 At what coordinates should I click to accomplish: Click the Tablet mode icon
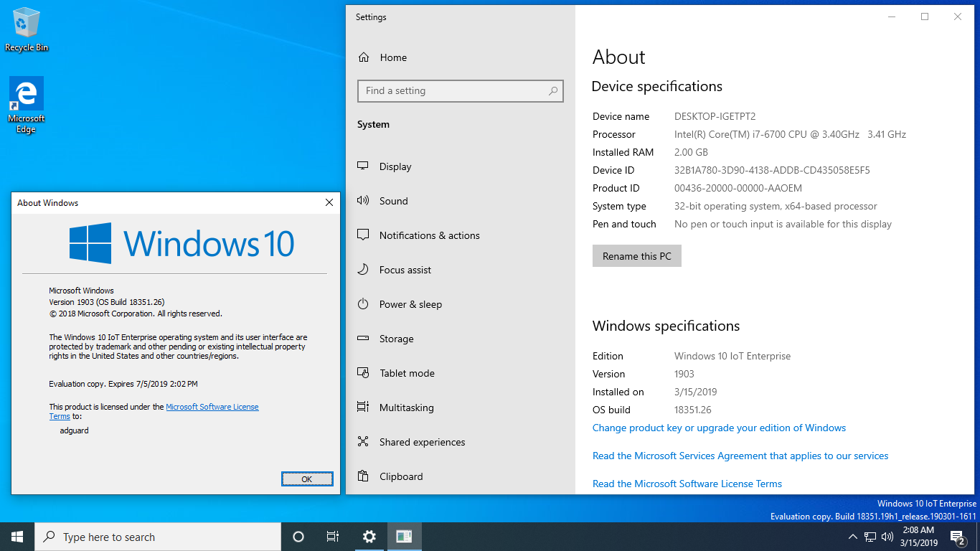click(x=363, y=373)
